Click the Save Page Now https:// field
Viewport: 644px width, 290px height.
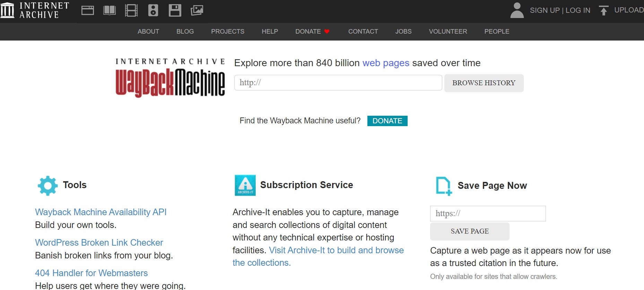488,213
